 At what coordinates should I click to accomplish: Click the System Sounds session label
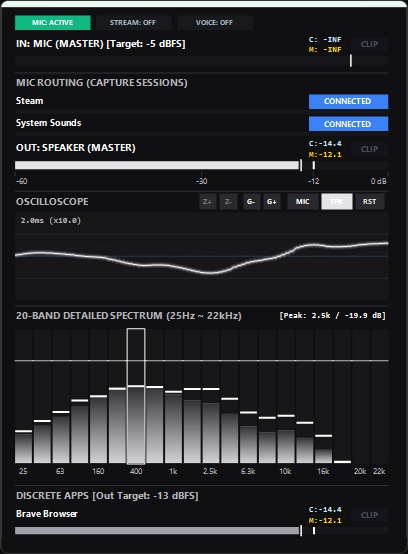pos(48,123)
